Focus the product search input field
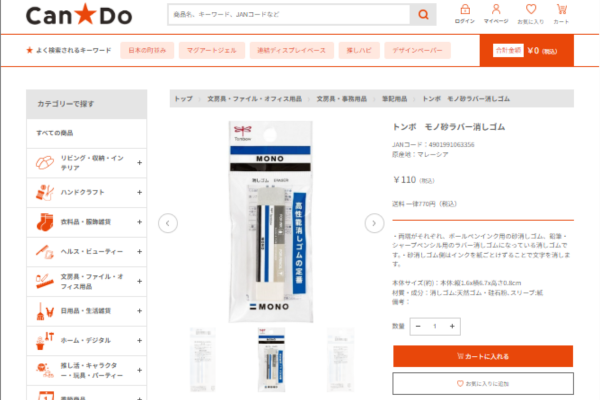This screenshot has height=400, width=600. pyautogui.click(x=289, y=15)
